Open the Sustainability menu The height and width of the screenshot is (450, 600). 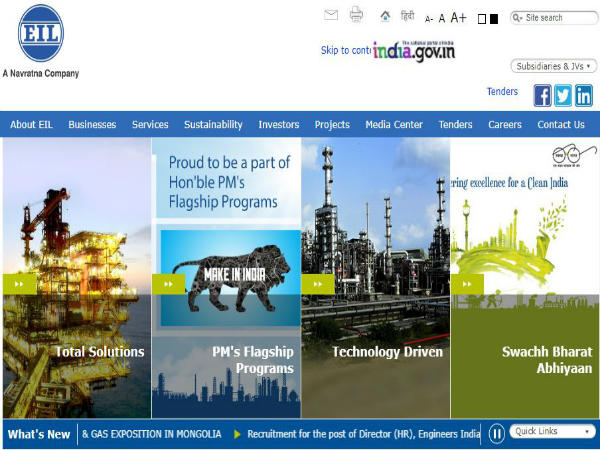(x=213, y=125)
